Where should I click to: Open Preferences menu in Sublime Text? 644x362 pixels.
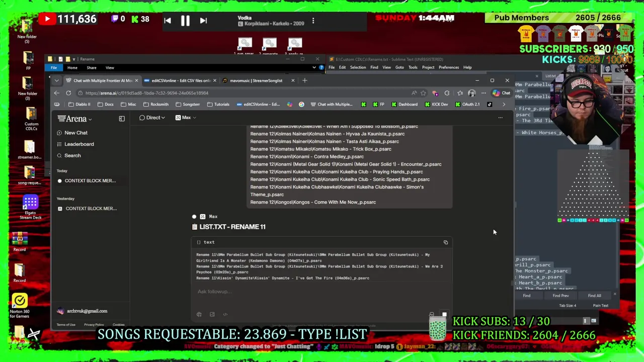click(448, 67)
